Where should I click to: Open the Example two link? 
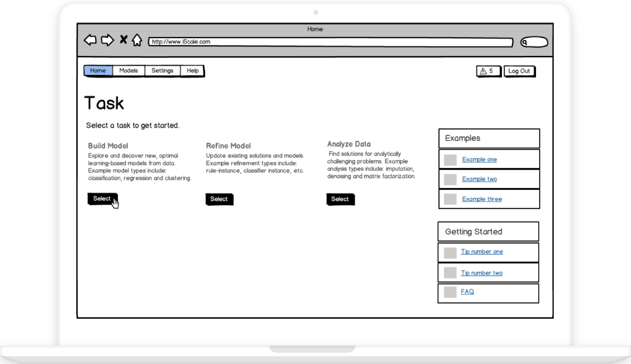point(479,179)
